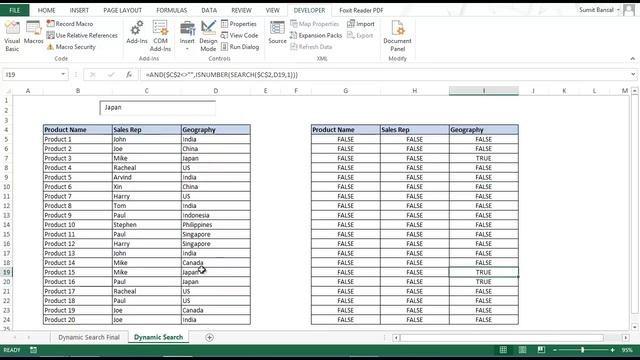This screenshot has width=640, height=360.
Task: Switch to Page Break Preview
Action: 541,350
